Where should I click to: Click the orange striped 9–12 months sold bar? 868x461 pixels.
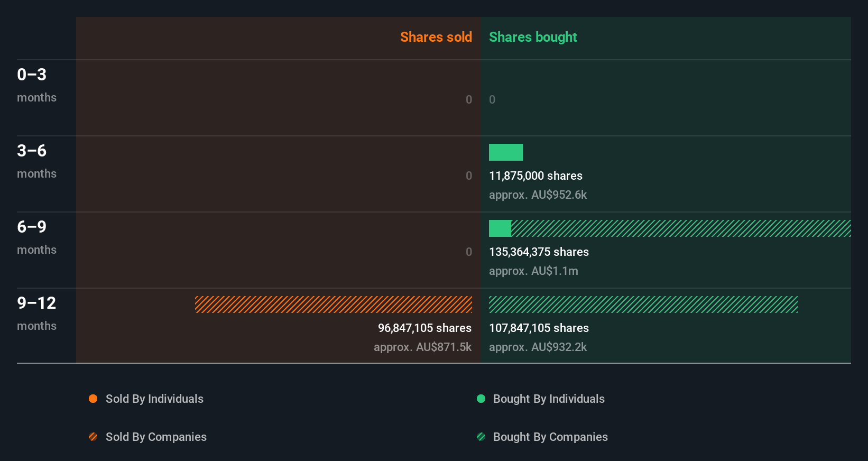[x=333, y=305]
